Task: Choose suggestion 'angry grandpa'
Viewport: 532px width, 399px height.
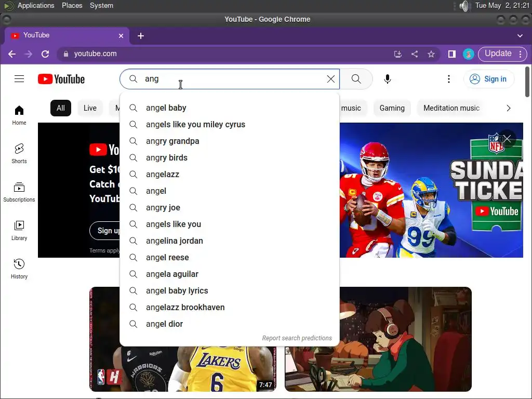Action: point(230,141)
